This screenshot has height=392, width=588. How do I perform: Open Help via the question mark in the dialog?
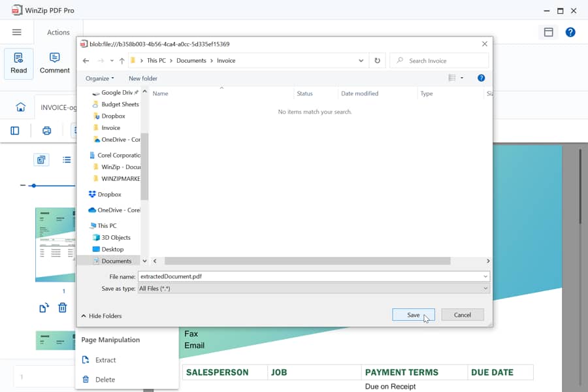(482, 78)
